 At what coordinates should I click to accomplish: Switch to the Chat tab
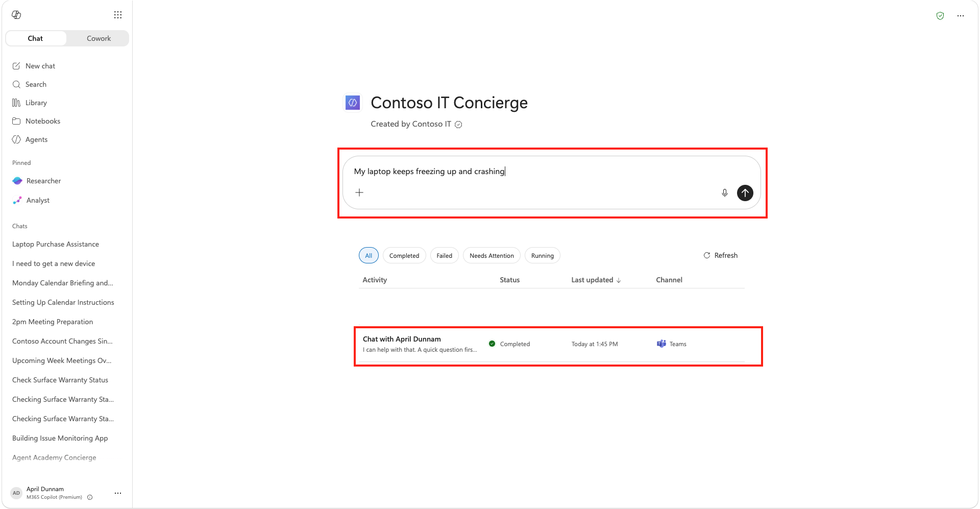[x=36, y=38]
